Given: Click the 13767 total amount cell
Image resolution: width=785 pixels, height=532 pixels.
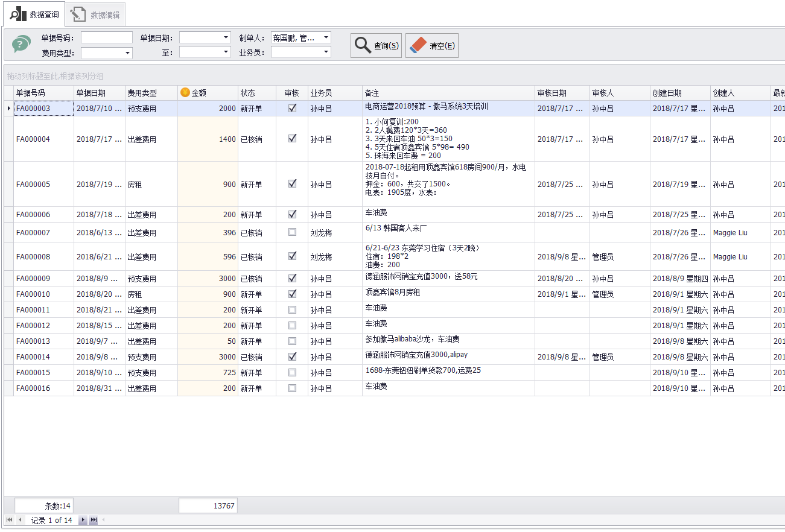Looking at the screenshot, I should [208, 505].
